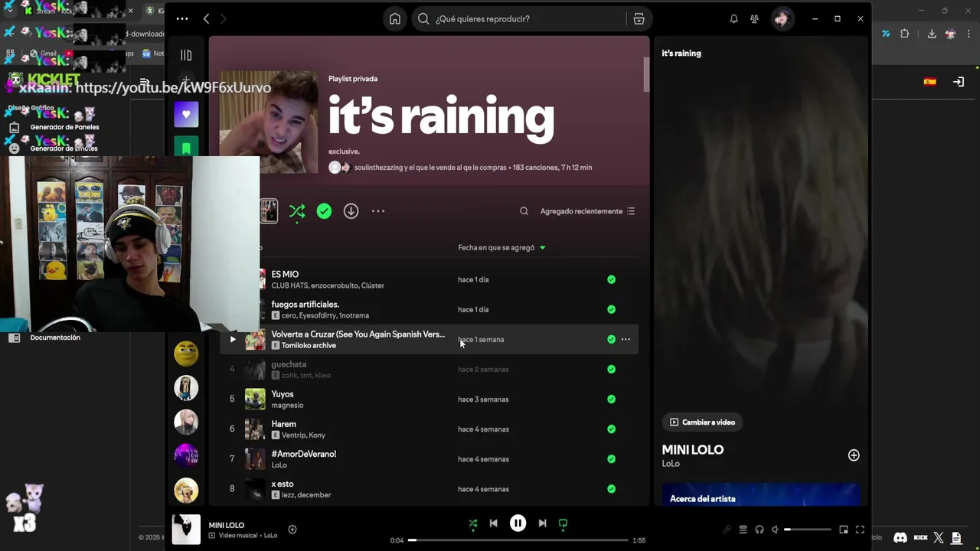The height and width of the screenshot is (551, 980).
Task: Open Discord icon in the browser footer
Action: [x=900, y=538]
